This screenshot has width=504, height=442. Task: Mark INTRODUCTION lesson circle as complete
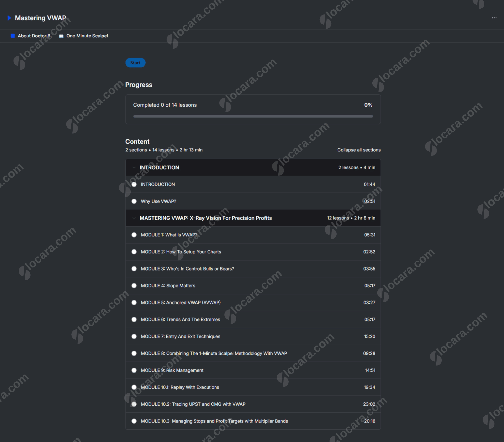coord(134,184)
